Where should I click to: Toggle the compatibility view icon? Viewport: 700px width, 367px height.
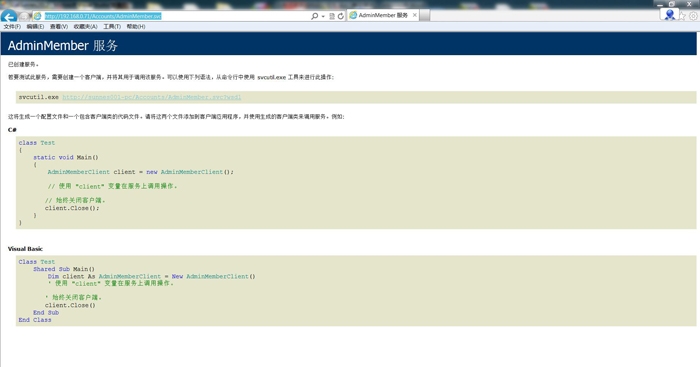click(332, 16)
